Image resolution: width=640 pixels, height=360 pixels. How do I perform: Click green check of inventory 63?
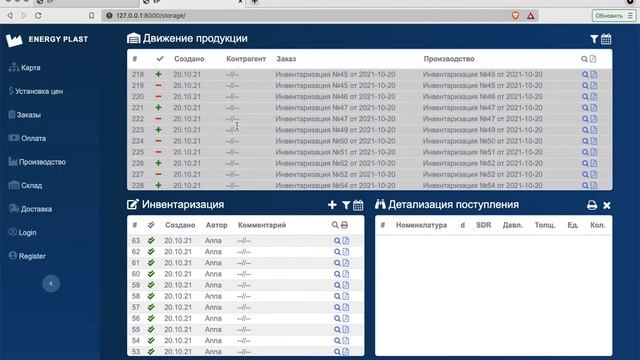coord(151,241)
